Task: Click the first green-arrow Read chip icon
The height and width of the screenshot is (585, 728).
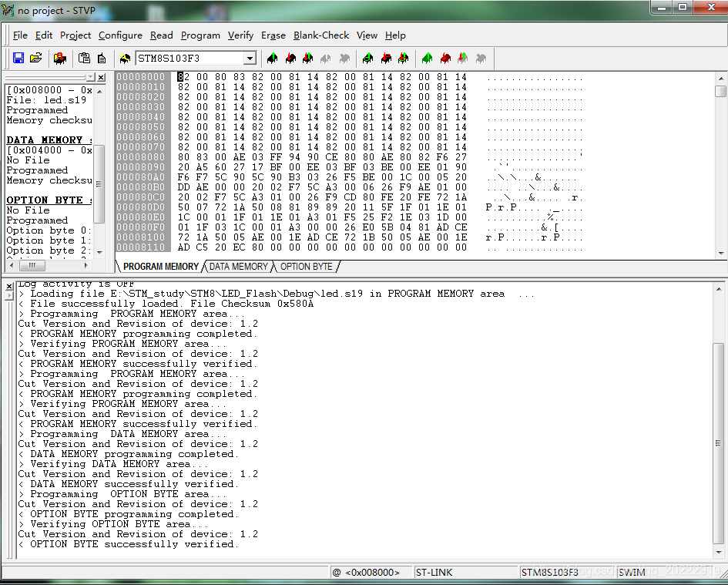Action: pos(273,58)
